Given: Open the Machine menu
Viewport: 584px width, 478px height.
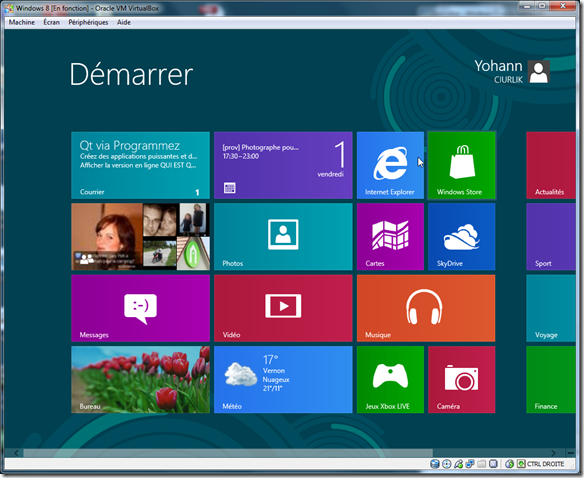Looking at the screenshot, I should 22,22.
